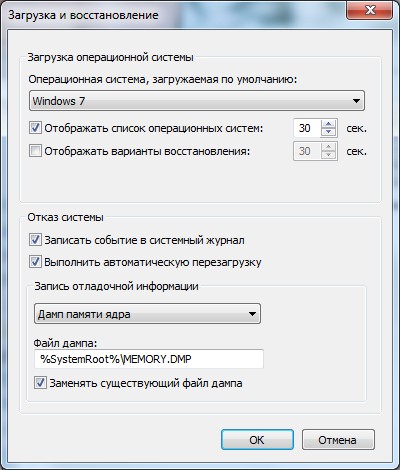Focus the Файл дампа path field

tap(149, 359)
